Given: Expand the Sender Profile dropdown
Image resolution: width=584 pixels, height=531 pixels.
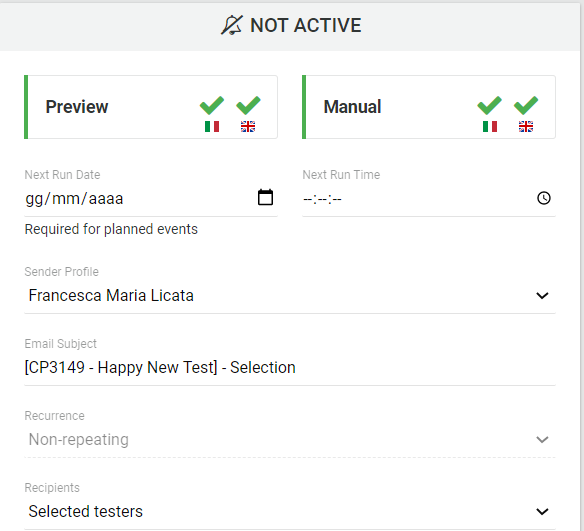Looking at the screenshot, I should tap(542, 296).
